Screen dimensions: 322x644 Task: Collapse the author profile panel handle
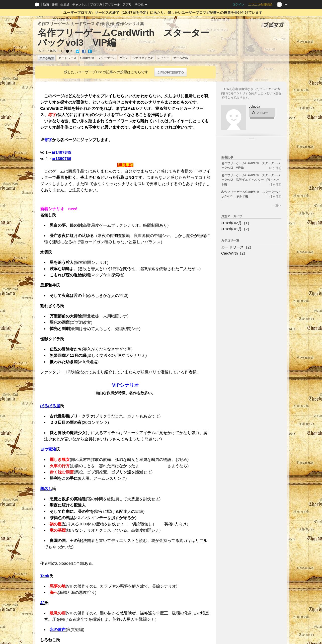click(x=251, y=139)
